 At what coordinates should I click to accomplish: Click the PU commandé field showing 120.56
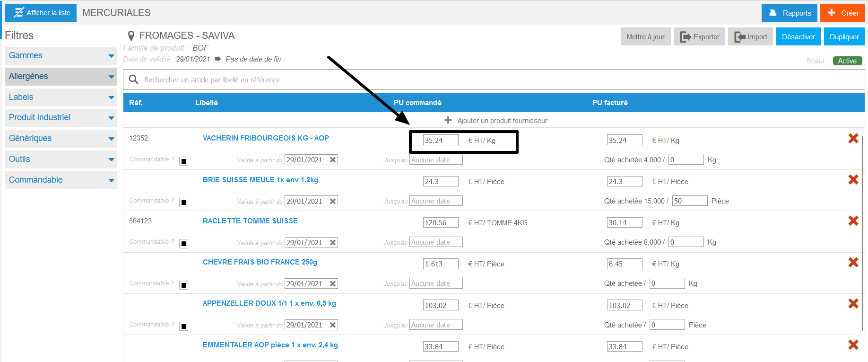click(441, 222)
